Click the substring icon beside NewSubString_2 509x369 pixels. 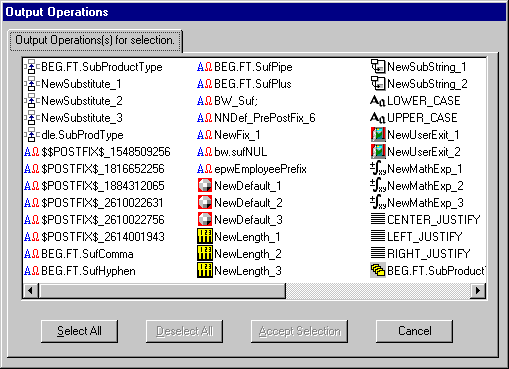pos(378,84)
